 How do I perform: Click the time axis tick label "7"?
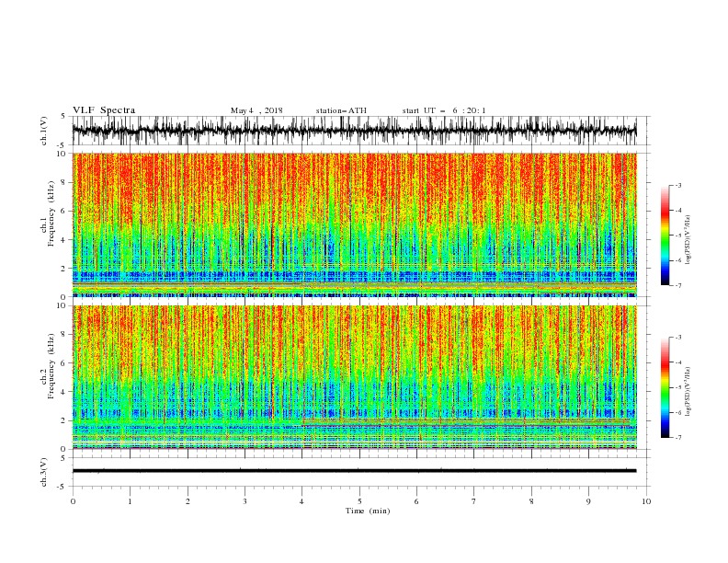[x=474, y=501]
